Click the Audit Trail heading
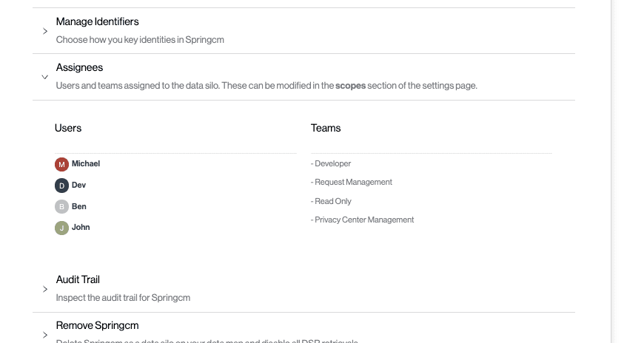Image resolution: width=644 pixels, height=343 pixels. [78, 279]
